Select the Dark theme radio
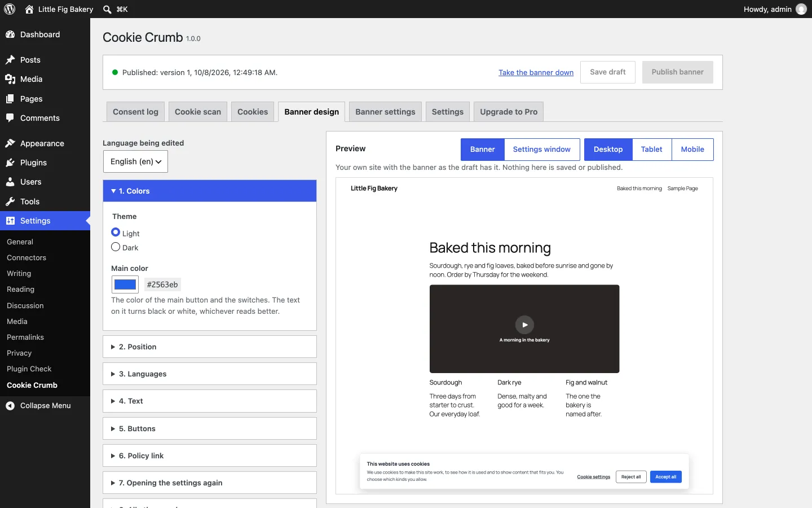The image size is (812, 508). (x=116, y=247)
